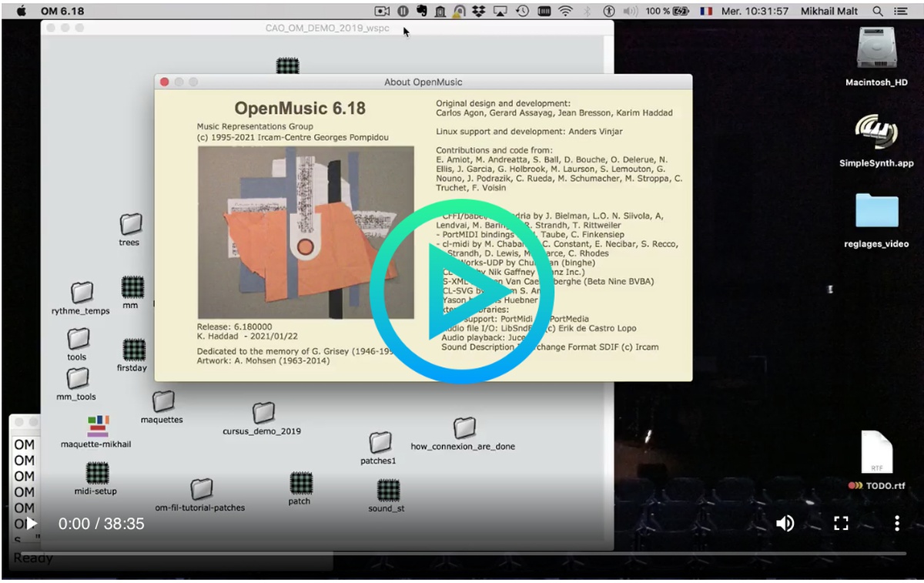Select the tools folder in the workspace
The height and width of the screenshot is (583, 924).
click(x=77, y=344)
